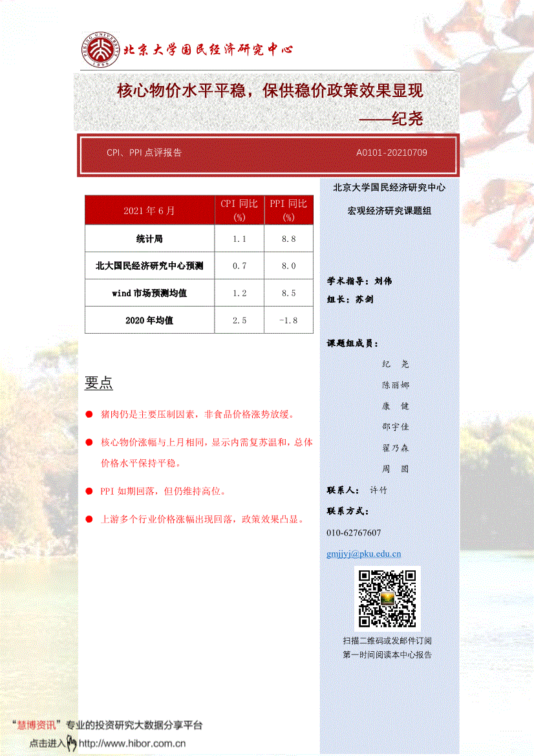This screenshot has height=756, width=534.
Task: Click the caption 扫描二维码或发邮件订阅
Action: (387, 641)
